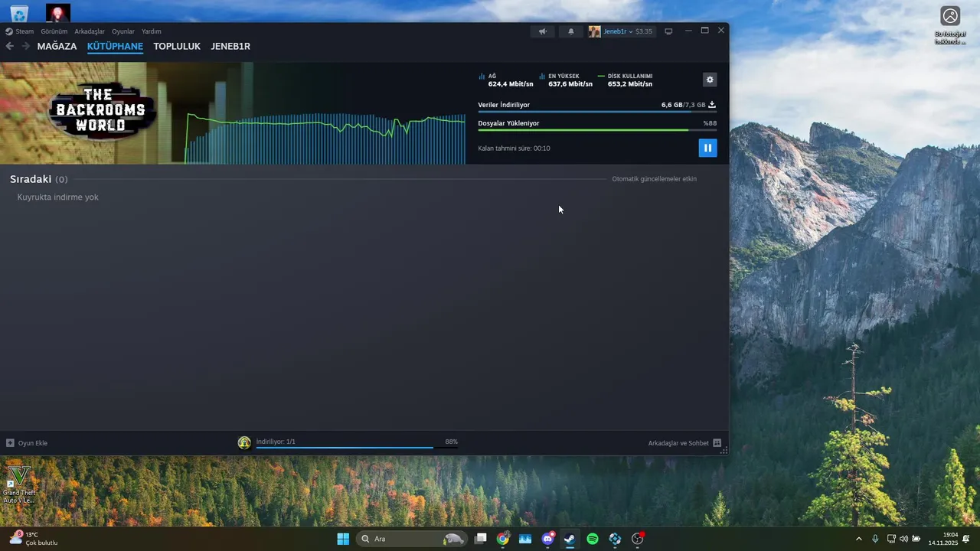Open the taskbar app with red badge
Viewport: 980px width, 551px height.
click(x=637, y=539)
